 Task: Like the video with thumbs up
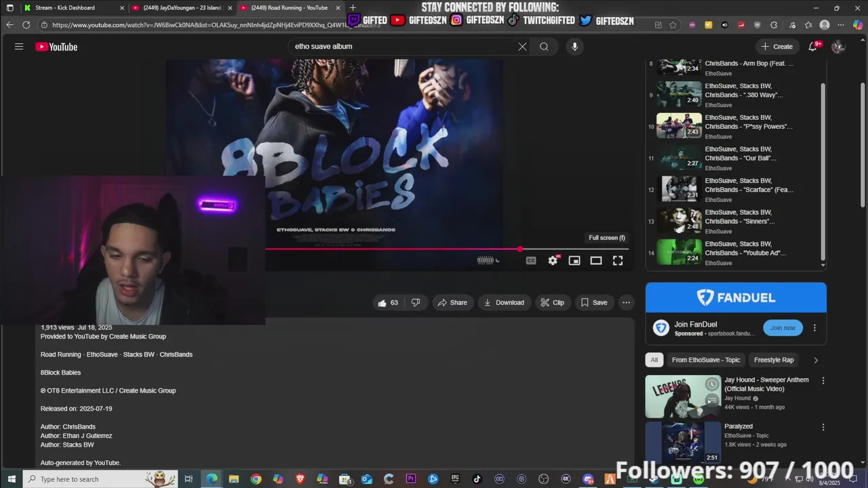[x=387, y=302]
